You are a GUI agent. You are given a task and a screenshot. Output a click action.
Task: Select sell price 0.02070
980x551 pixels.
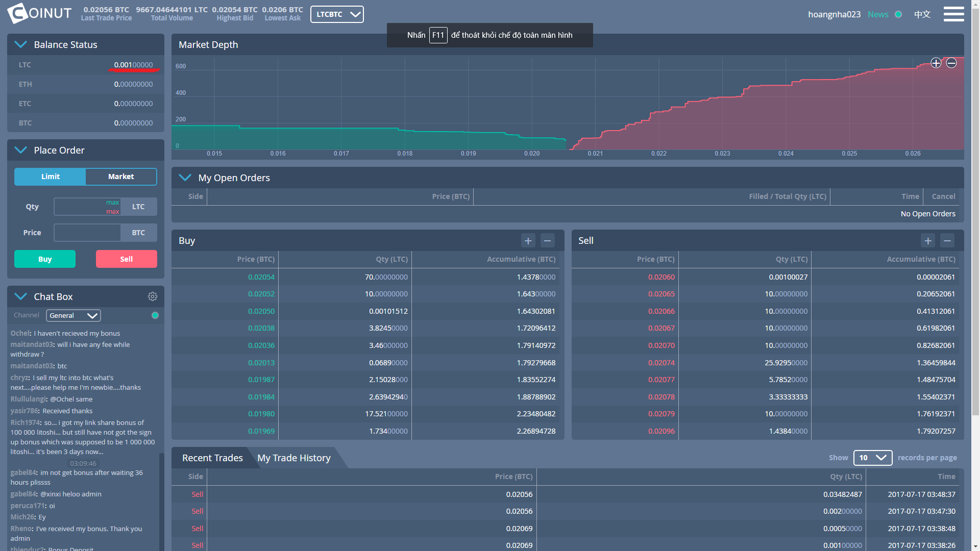661,345
